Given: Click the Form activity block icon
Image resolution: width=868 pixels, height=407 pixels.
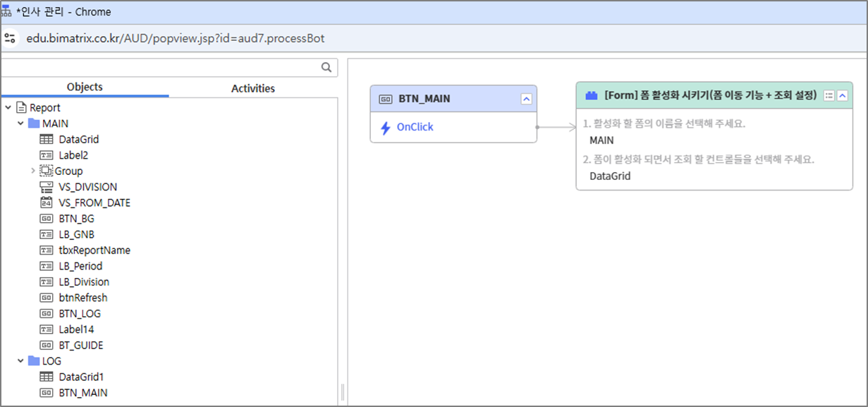Looking at the screenshot, I should 592,95.
